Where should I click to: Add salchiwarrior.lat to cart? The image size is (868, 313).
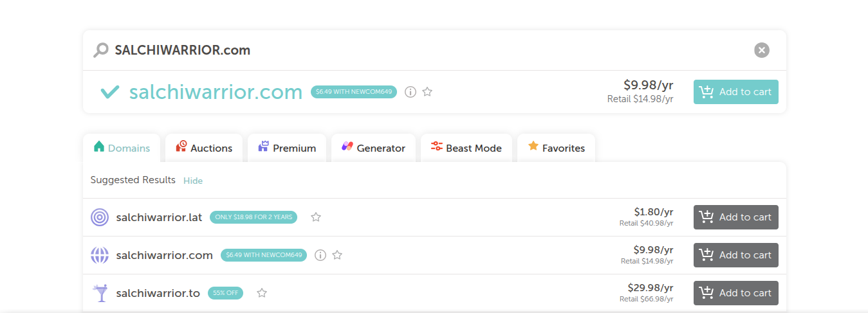[735, 217]
